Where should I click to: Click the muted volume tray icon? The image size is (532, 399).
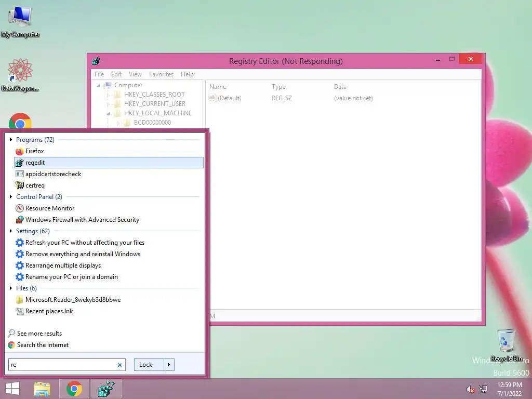coord(470,389)
